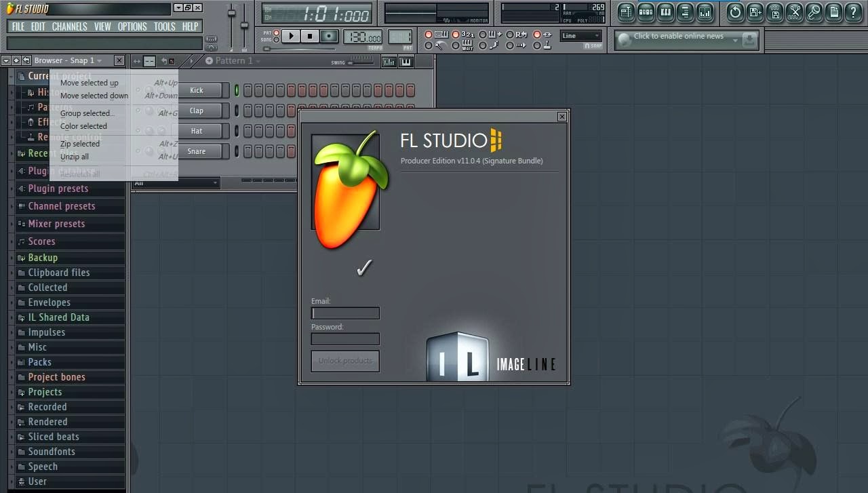868x493 pixels.
Task: Toggle the metronome LED
Action: click(429, 46)
